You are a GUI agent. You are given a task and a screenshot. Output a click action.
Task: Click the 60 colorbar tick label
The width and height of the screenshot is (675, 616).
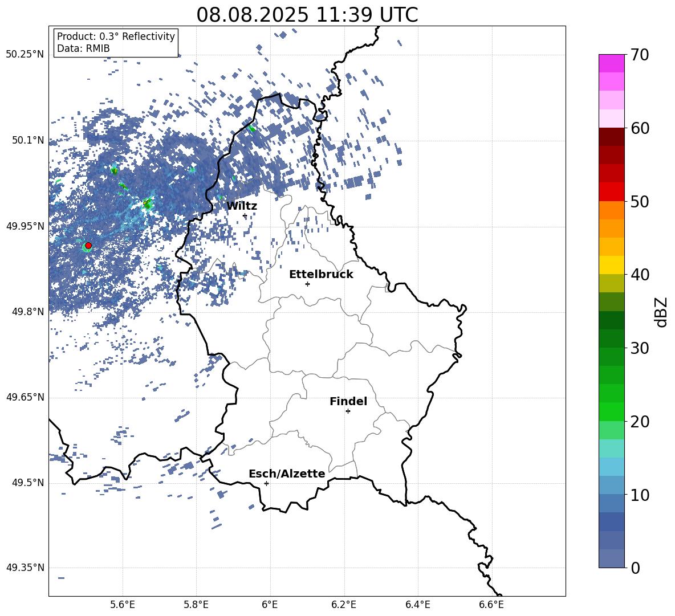click(640, 128)
